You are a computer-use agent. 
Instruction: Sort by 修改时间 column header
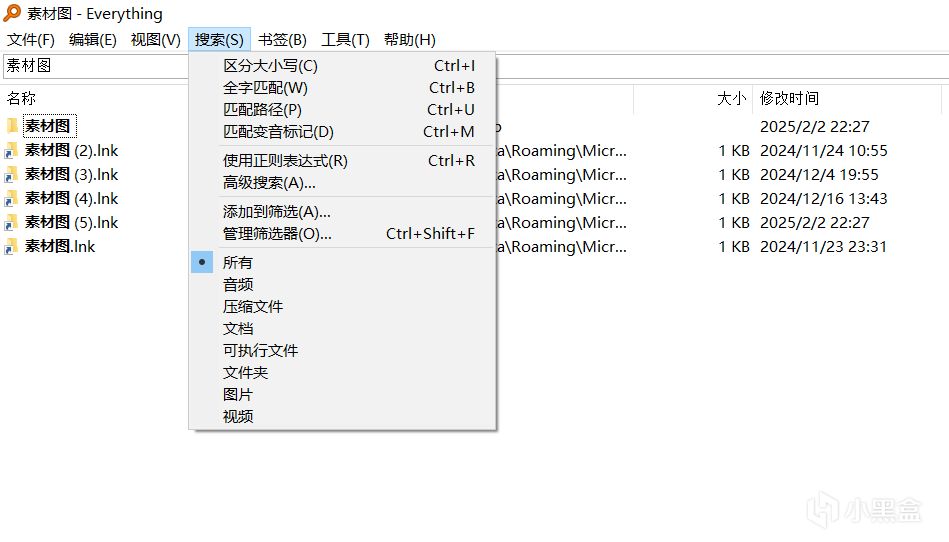coord(789,98)
